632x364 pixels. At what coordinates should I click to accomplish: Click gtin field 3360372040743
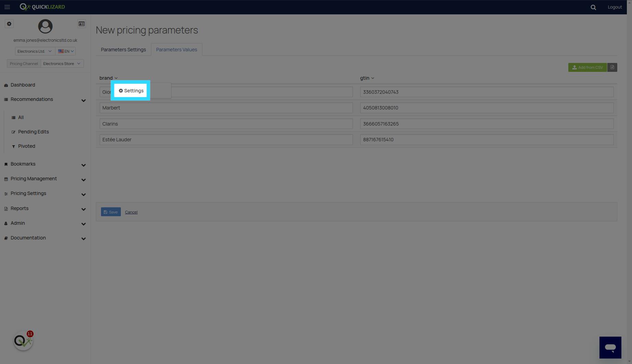click(487, 92)
